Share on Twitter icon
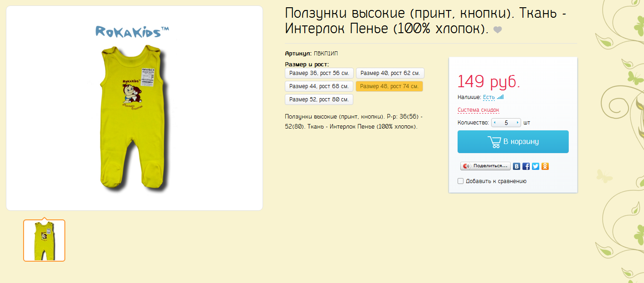This screenshot has width=644, height=283. pos(536,166)
